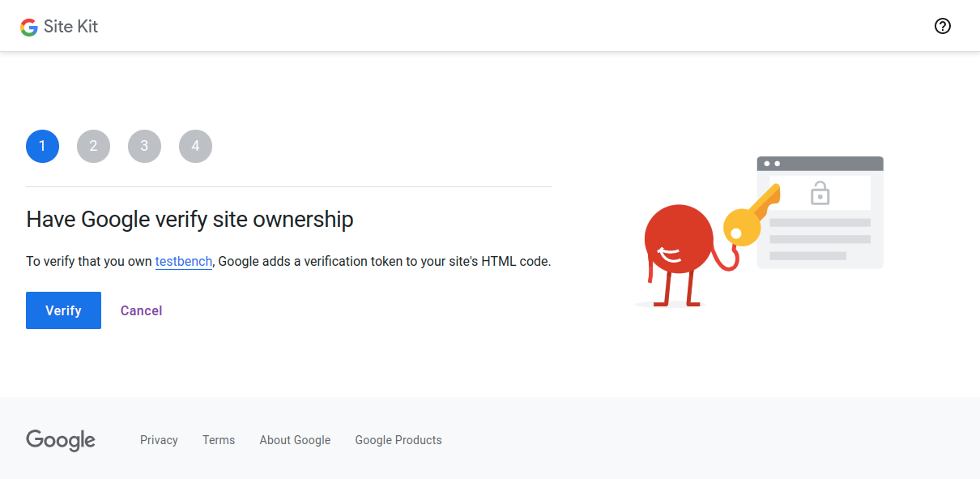Select the step 3 circle indicator
Image resolution: width=980 pixels, height=479 pixels.
coord(144,146)
